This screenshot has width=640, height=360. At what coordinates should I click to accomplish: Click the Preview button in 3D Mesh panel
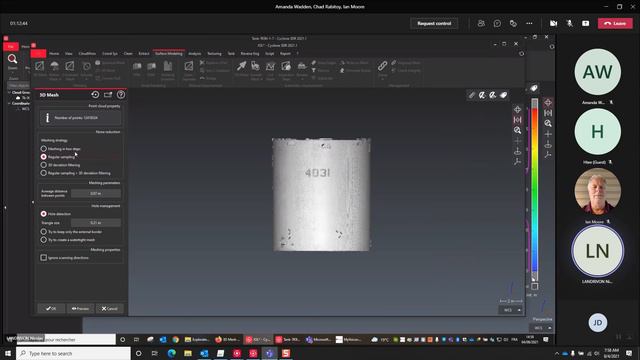(80, 309)
